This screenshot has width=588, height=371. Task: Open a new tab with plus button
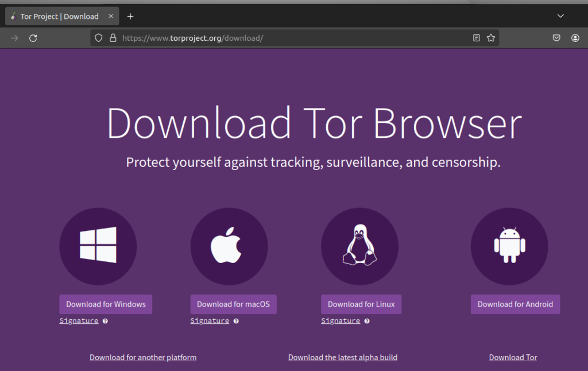(x=130, y=17)
